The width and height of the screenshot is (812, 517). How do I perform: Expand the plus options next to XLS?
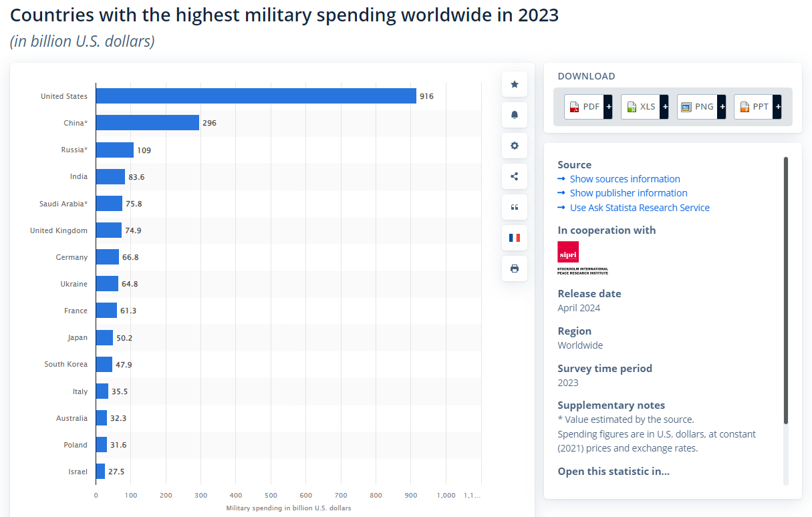(x=665, y=106)
